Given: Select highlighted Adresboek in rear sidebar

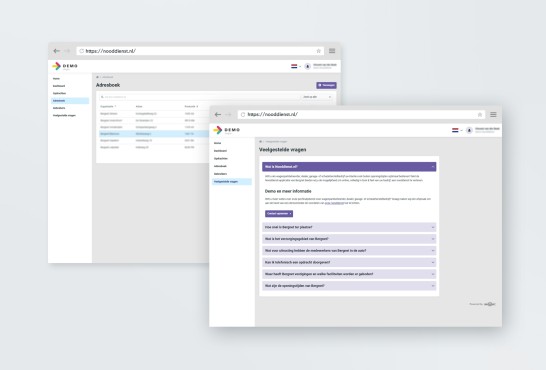Looking at the screenshot, I should tap(70, 101).
